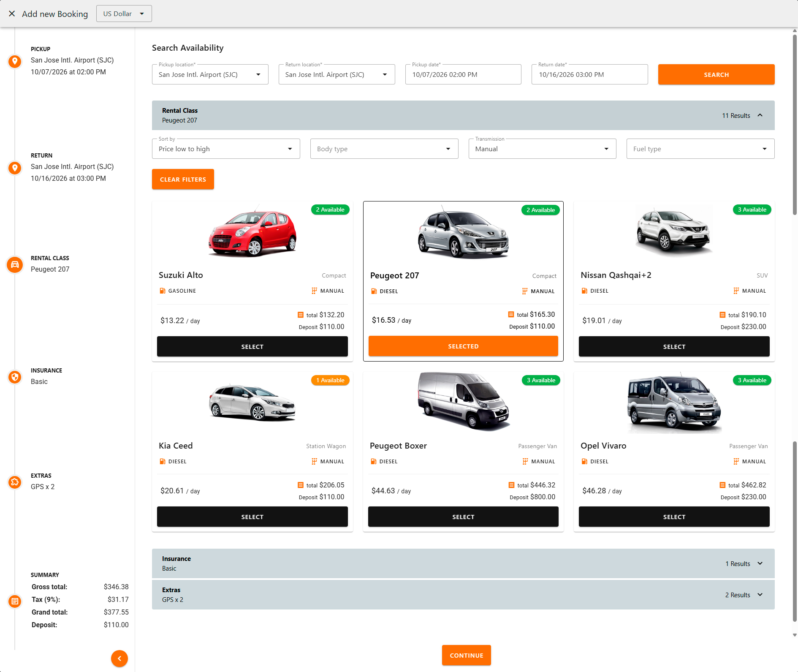798x672 pixels.
Task: Continue to the next booking step
Action: tap(466, 655)
